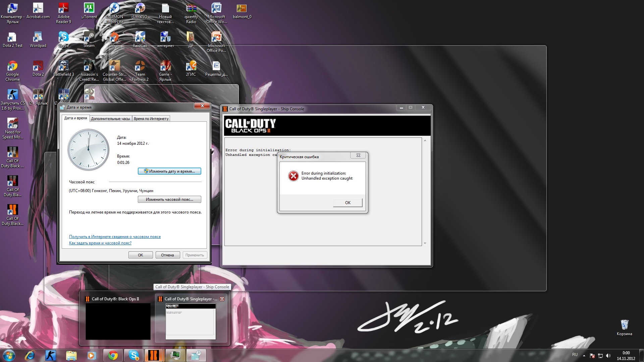Select the Wordpad desktop shortcut

click(38, 40)
